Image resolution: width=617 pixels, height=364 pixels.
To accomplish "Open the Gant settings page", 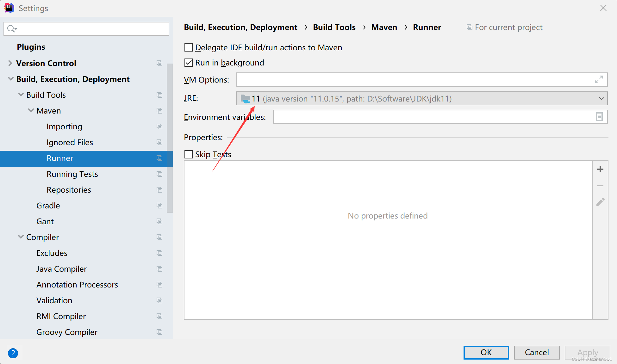I will point(45,221).
